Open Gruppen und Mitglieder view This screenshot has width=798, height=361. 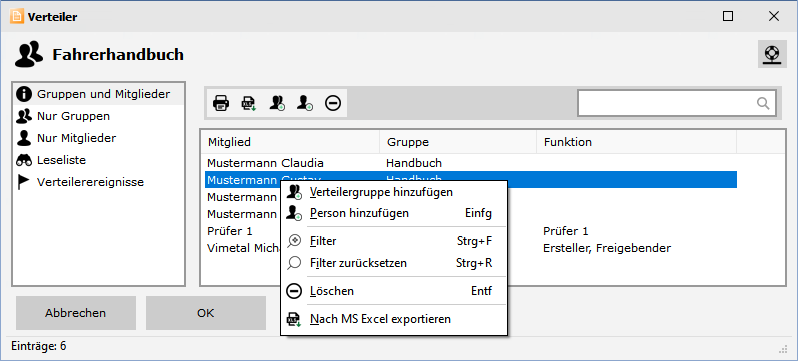(x=98, y=94)
